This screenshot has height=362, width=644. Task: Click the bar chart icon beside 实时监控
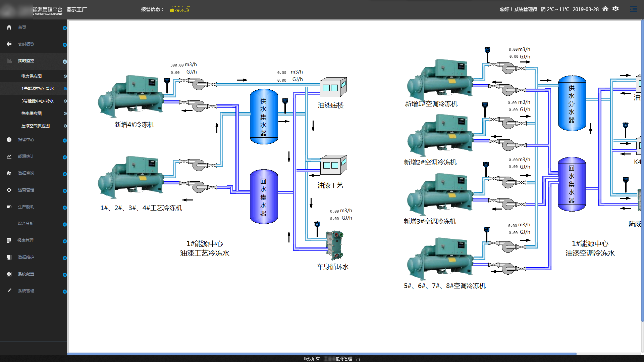(9, 61)
